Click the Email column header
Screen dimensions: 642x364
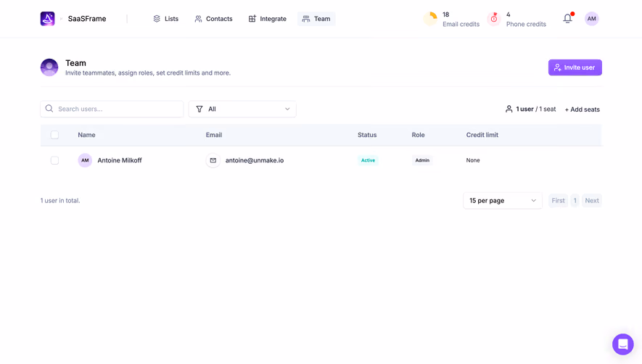(214, 135)
